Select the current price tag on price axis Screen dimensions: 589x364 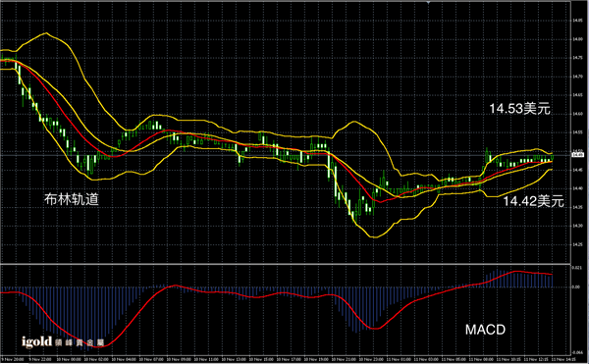pos(578,155)
